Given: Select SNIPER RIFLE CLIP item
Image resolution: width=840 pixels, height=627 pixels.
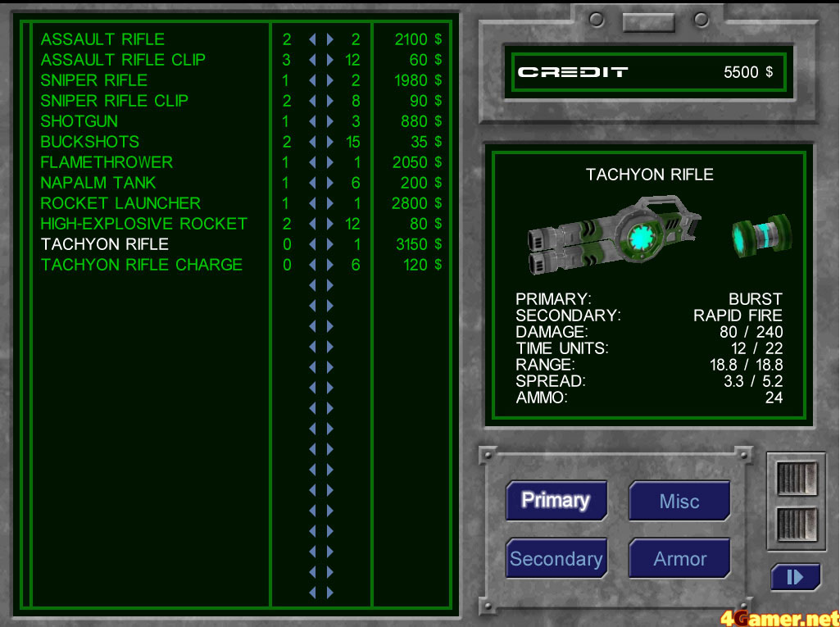Looking at the screenshot, I should point(114,101).
